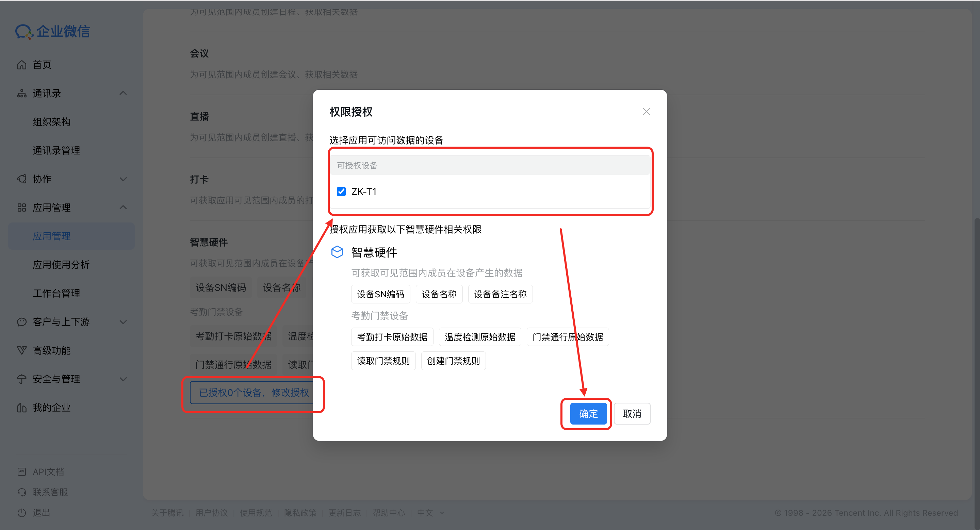Click 取消 to cancel the dialog
Screen dimensions: 980x530
click(x=632, y=414)
